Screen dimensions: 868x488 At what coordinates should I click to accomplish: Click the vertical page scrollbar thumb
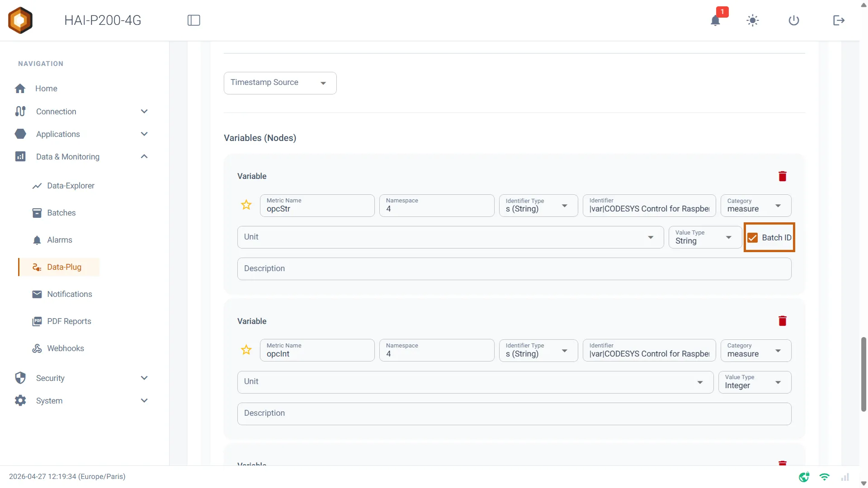[x=863, y=374]
